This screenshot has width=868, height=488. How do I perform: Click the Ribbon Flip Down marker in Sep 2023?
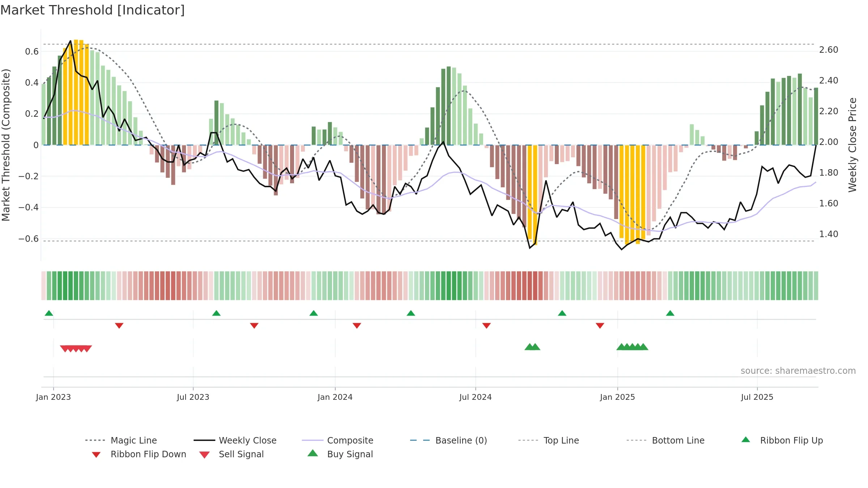(254, 326)
